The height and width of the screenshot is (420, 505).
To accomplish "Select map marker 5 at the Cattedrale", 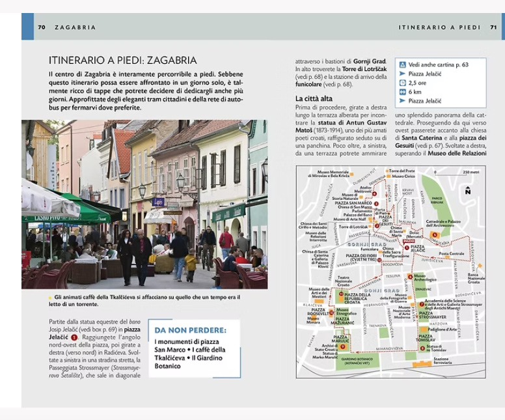I will tap(435, 235).
